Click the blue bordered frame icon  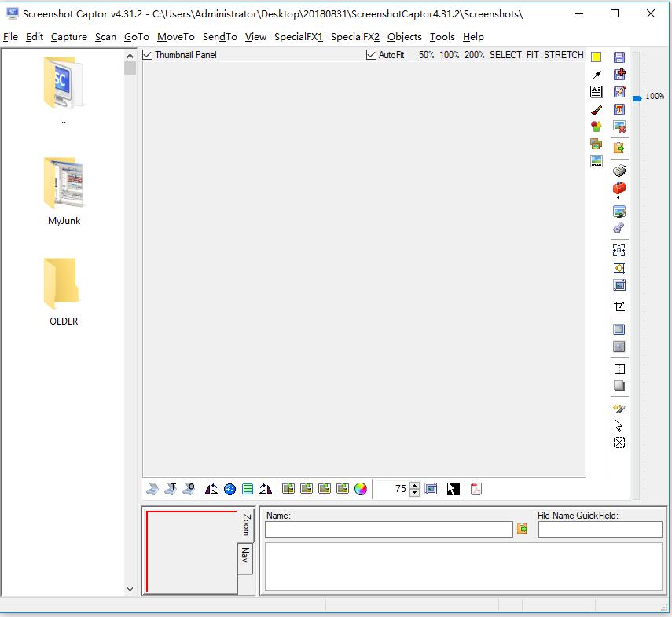(x=619, y=329)
